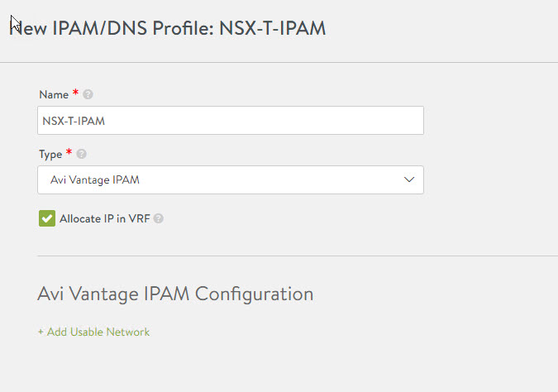Viewport: 558px width, 392px height.
Task: Uncheck the Allocate IP in VRF checkbox
Action: pyautogui.click(x=47, y=218)
